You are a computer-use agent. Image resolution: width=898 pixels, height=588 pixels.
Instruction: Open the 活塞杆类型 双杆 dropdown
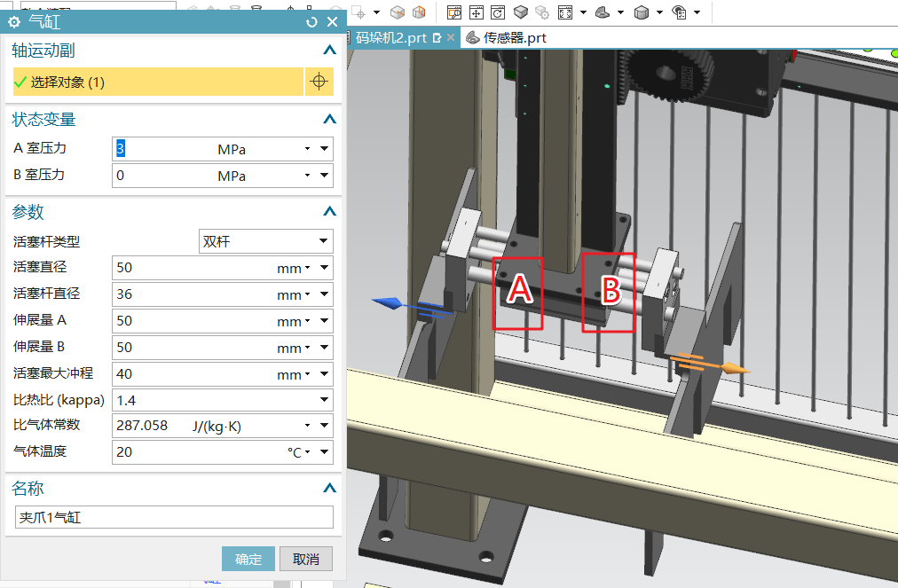(265, 241)
